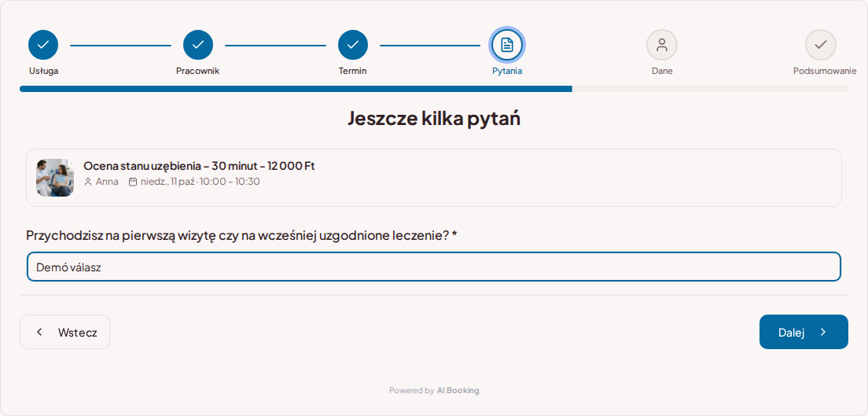The height and width of the screenshot is (416, 868).
Task: Click the calendar icon beside the date
Action: tap(132, 182)
